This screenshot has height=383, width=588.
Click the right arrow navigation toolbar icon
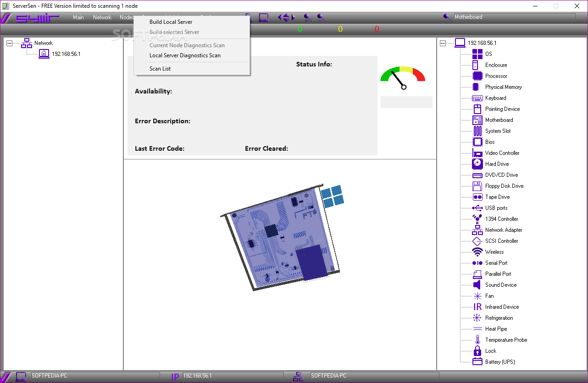(x=293, y=17)
